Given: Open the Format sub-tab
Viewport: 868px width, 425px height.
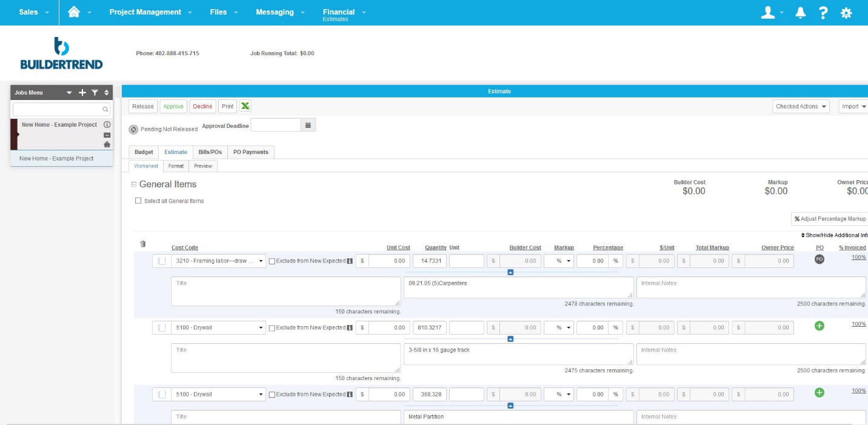Looking at the screenshot, I should click(x=176, y=166).
